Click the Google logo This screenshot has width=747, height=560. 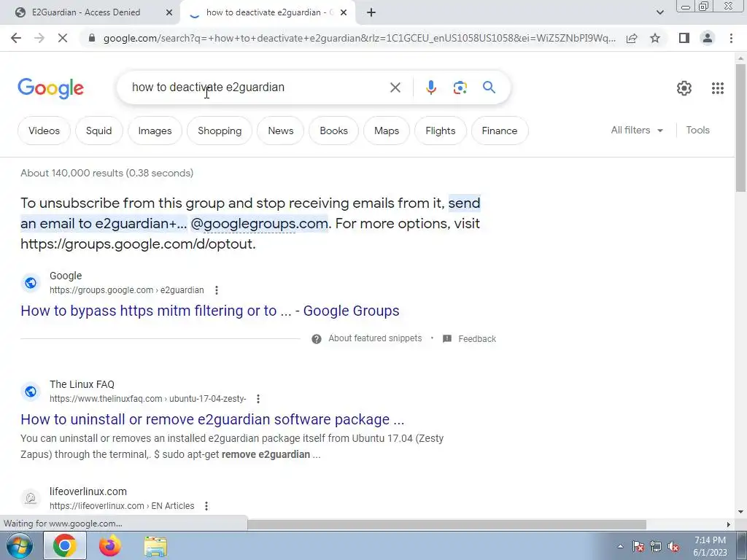point(51,88)
